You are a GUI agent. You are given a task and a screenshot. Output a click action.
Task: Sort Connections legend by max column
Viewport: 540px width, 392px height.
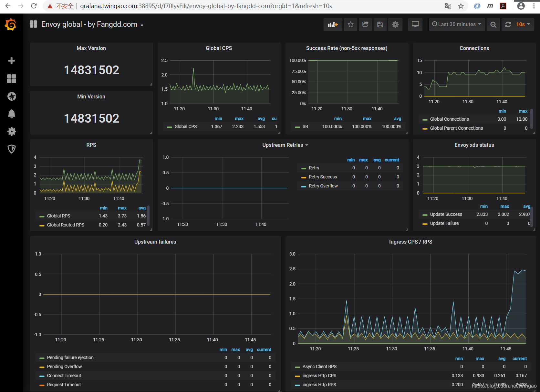click(523, 111)
